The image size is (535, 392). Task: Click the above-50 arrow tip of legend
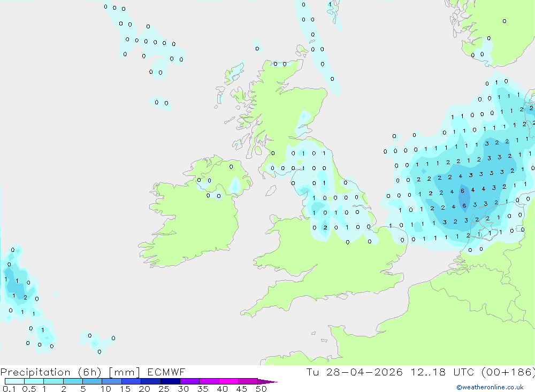(268, 382)
